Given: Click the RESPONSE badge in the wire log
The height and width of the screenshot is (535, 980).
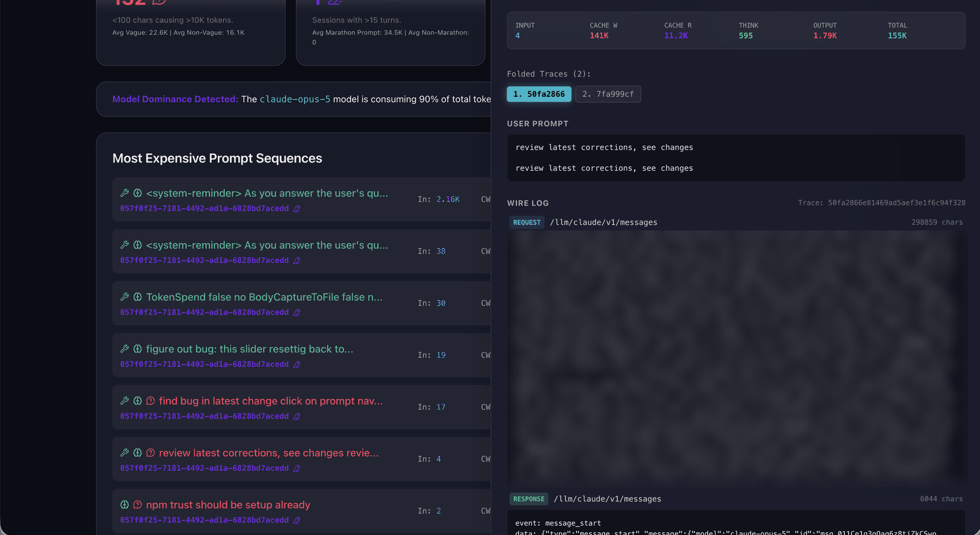Looking at the screenshot, I should (x=529, y=499).
